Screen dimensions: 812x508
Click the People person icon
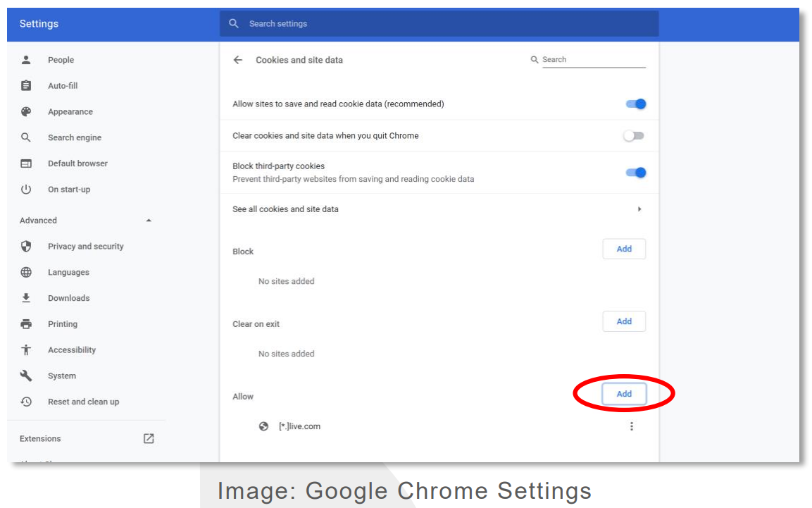click(x=26, y=60)
